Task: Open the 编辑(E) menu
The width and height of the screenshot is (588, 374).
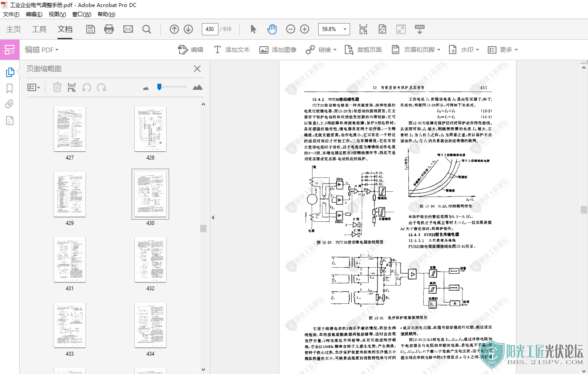Action: pos(34,14)
